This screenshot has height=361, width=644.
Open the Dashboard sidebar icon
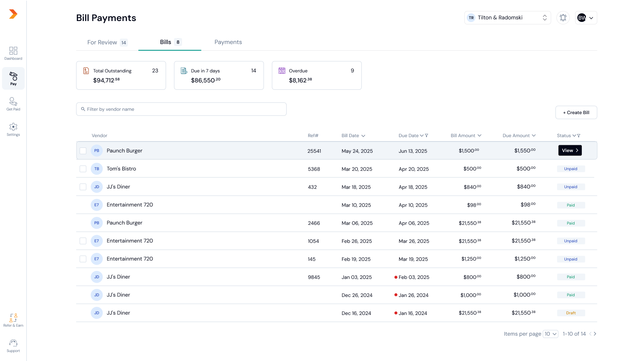[x=13, y=53]
